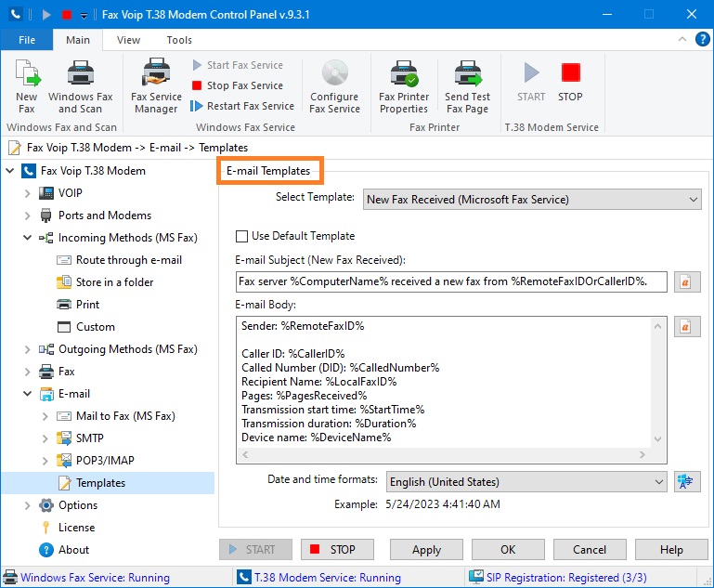Click START button at bottom
Viewport: 714px width, 588px height.
[255, 550]
